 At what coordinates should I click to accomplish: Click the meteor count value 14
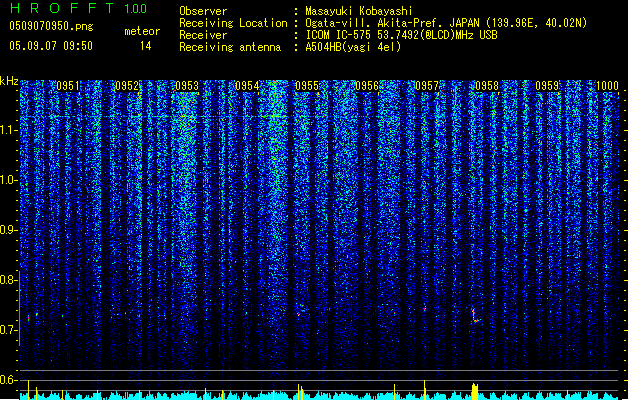(146, 46)
